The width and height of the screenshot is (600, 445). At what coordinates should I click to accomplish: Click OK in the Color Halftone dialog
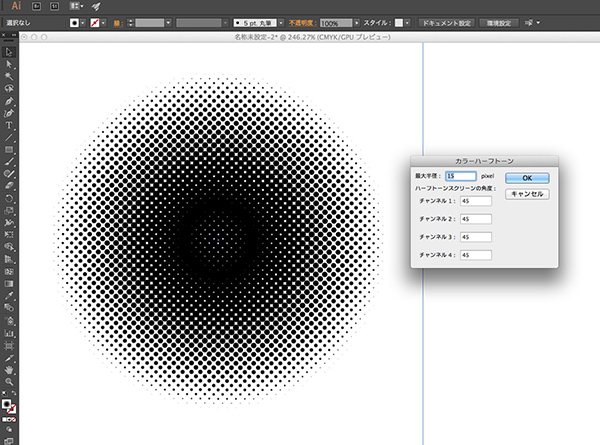(x=527, y=177)
